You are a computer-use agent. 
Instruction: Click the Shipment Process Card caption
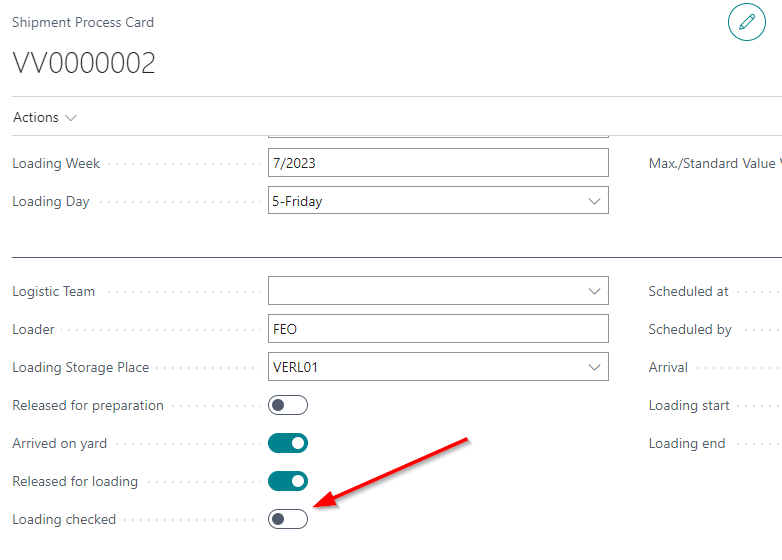(x=83, y=22)
